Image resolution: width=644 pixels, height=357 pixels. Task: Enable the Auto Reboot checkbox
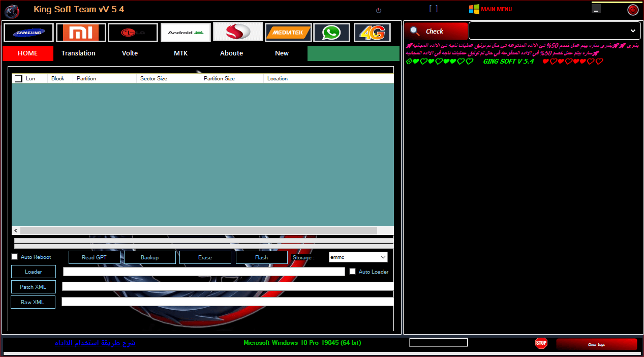(x=15, y=257)
